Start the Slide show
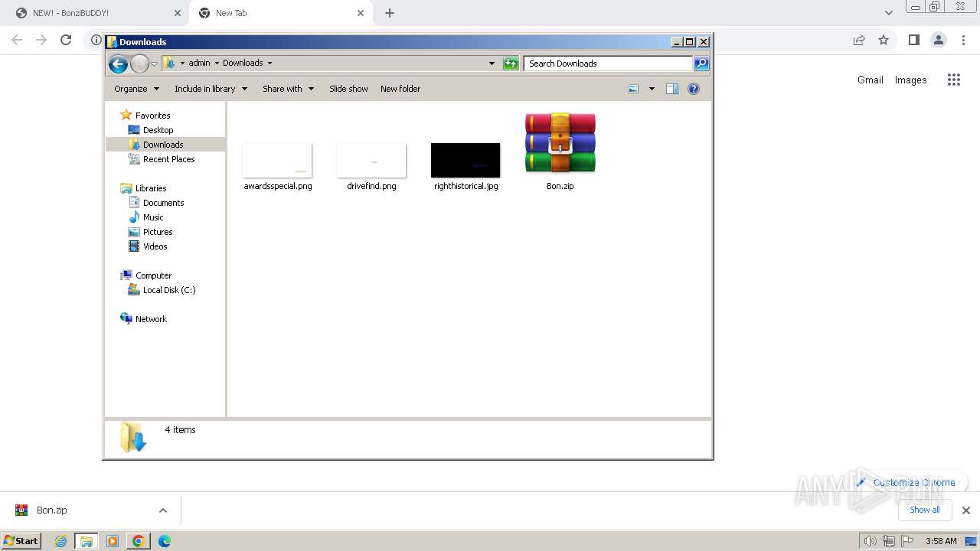980x551 pixels. [348, 89]
